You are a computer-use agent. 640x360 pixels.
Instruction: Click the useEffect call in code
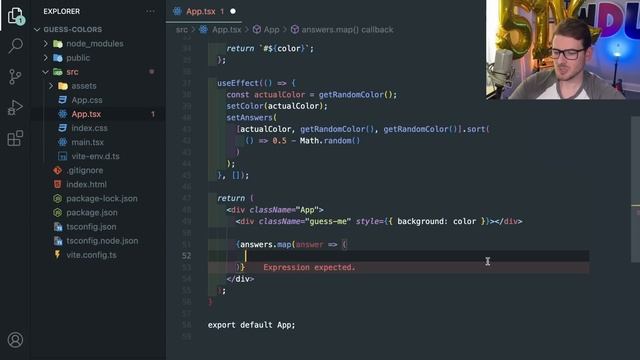point(238,83)
